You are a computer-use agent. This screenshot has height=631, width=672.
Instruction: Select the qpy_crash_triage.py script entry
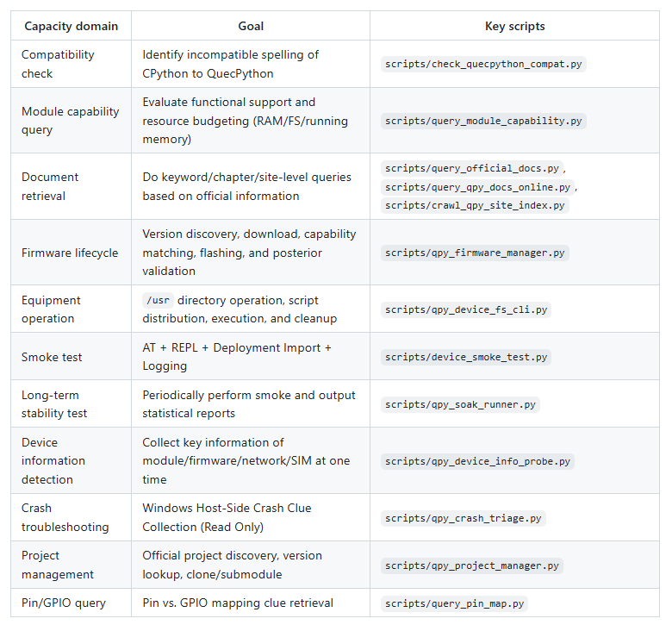click(463, 518)
